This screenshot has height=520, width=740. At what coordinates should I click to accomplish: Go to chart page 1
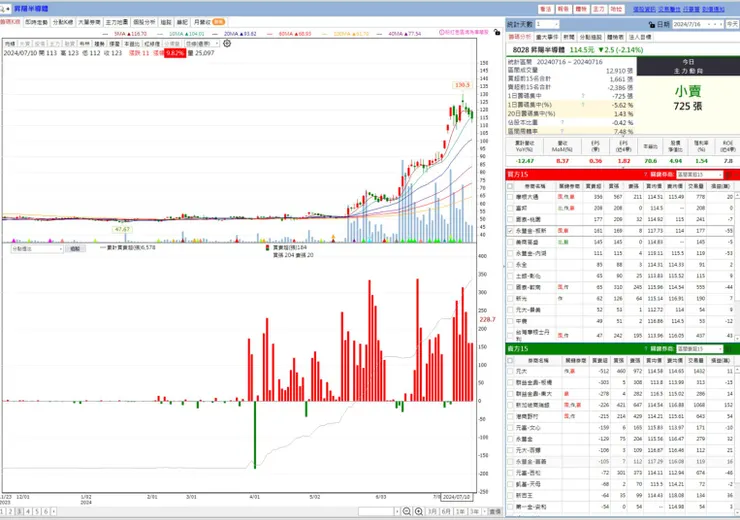1,512
